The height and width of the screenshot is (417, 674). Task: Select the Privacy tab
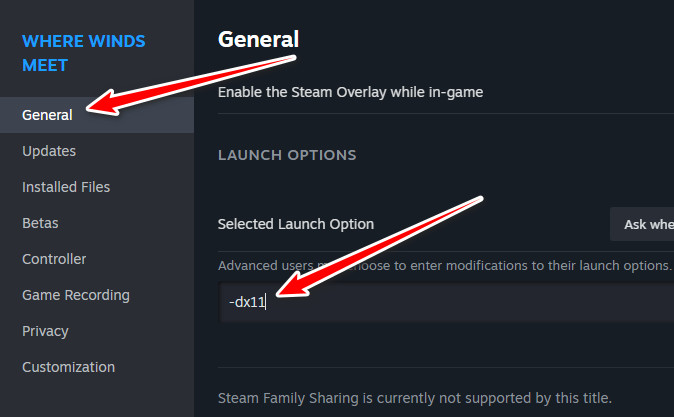click(45, 331)
